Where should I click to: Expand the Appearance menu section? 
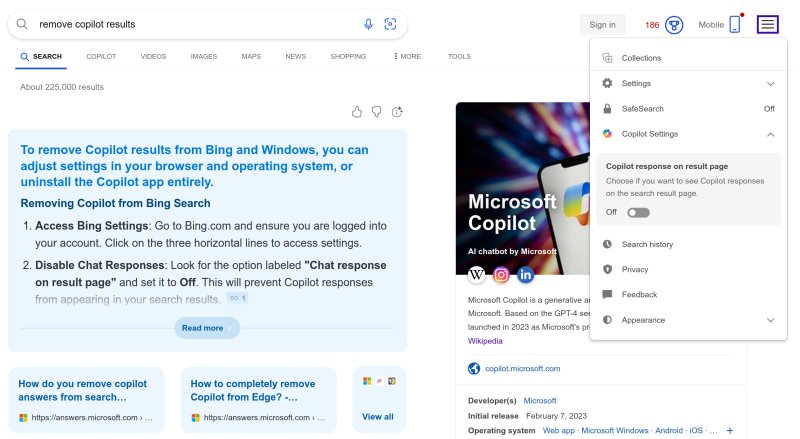[770, 320]
